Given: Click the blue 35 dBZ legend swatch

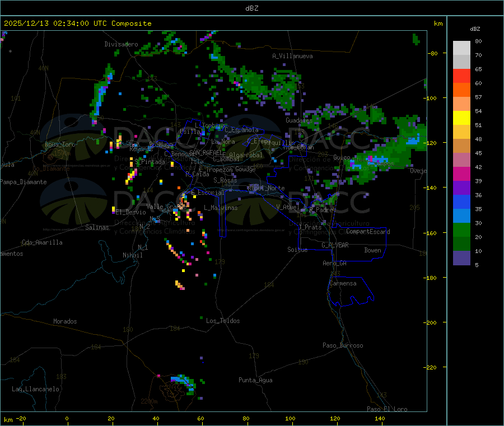Looking at the screenshot, I should click(x=461, y=202).
